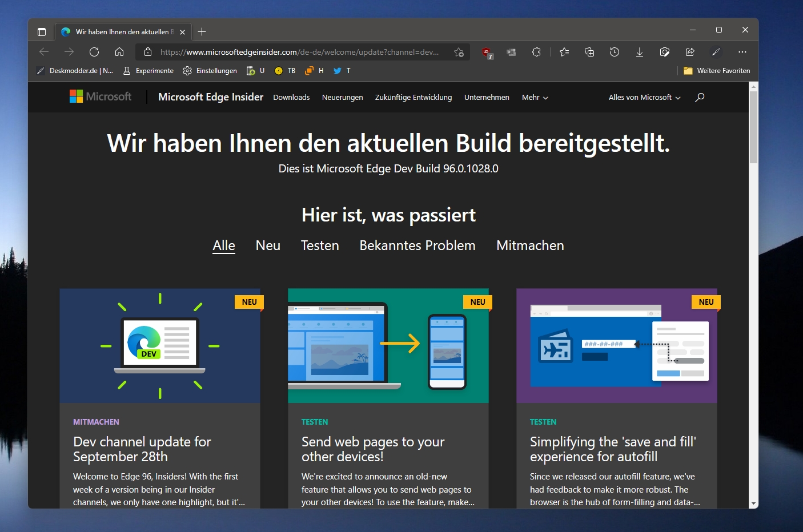
Task: Select the Alle filter tab
Action: pos(224,245)
